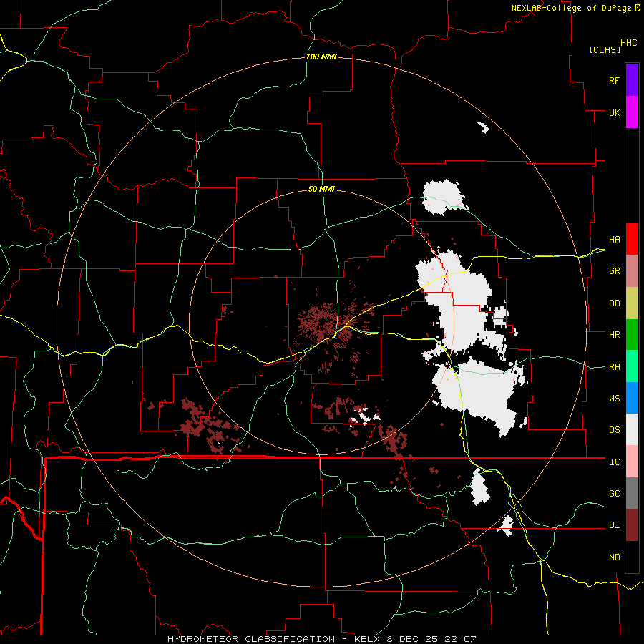The width and height of the screenshot is (644, 644).
Task: Click the UK magenta legend swatch
Action: pos(632,112)
